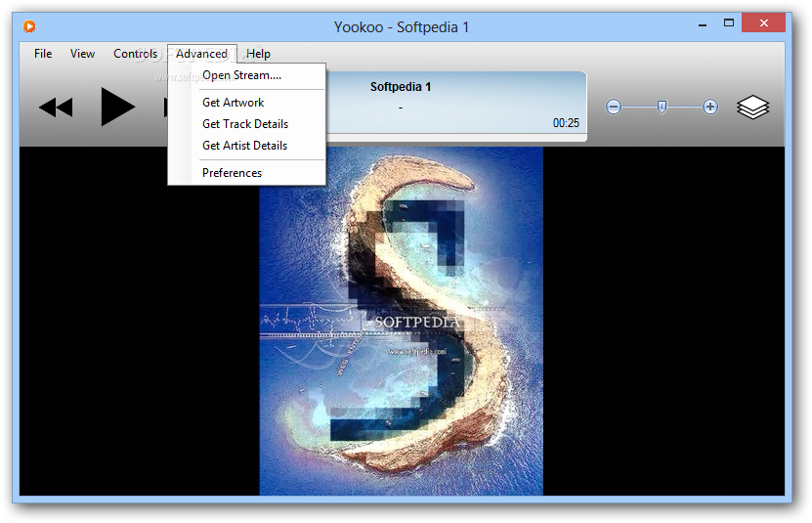
Task: Open the Help menu
Action: pos(258,54)
